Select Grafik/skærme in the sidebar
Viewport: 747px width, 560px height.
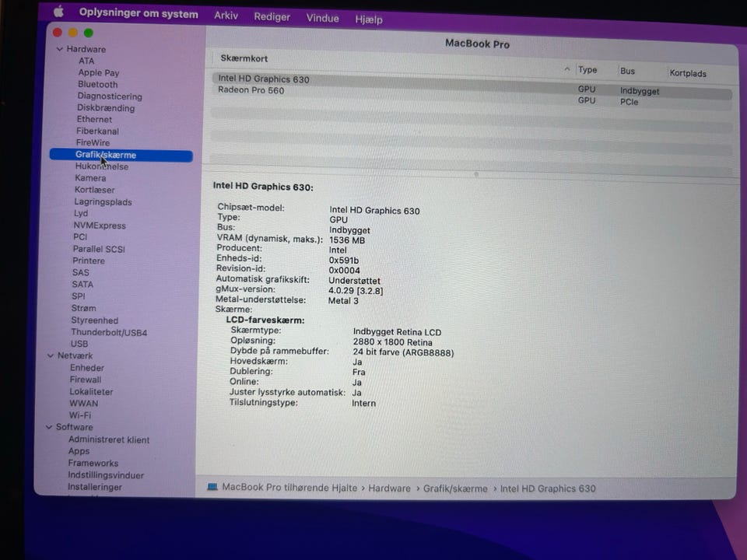(121, 156)
